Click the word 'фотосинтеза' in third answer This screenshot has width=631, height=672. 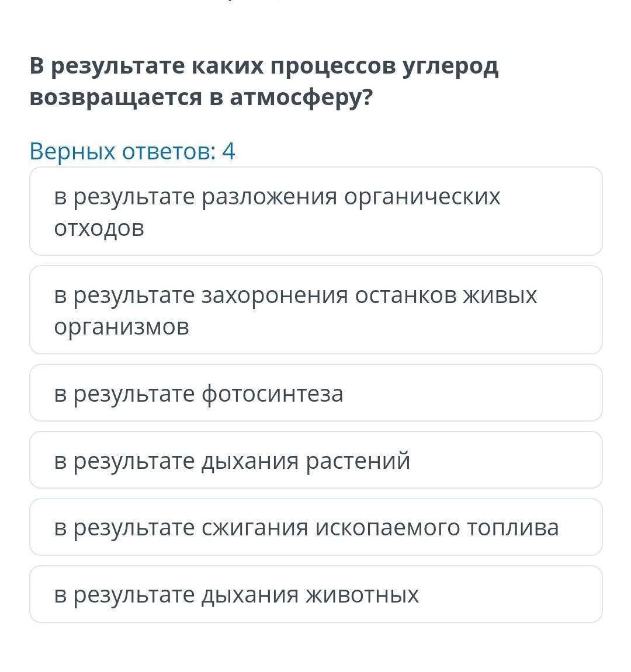(272, 394)
